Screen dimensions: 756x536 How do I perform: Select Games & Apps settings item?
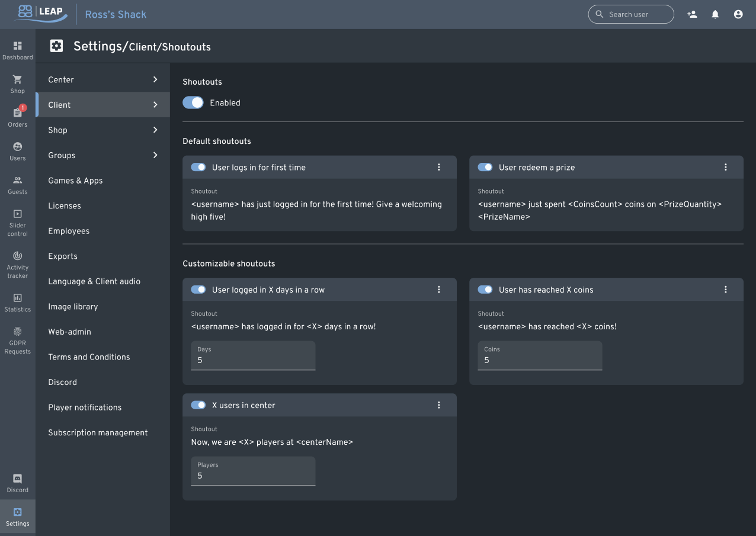[x=75, y=181]
